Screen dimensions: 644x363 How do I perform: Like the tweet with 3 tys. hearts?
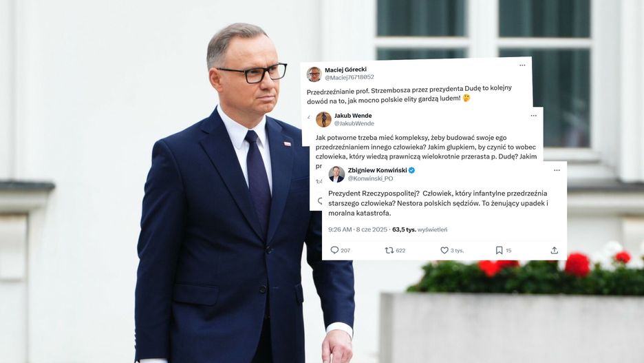(x=444, y=250)
